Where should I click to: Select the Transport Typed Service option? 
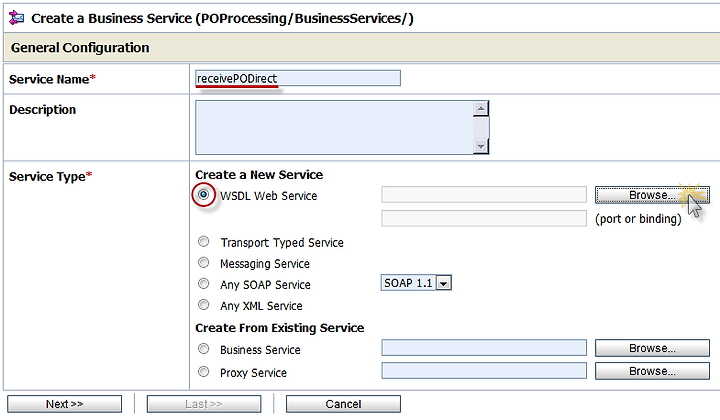pyautogui.click(x=203, y=241)
